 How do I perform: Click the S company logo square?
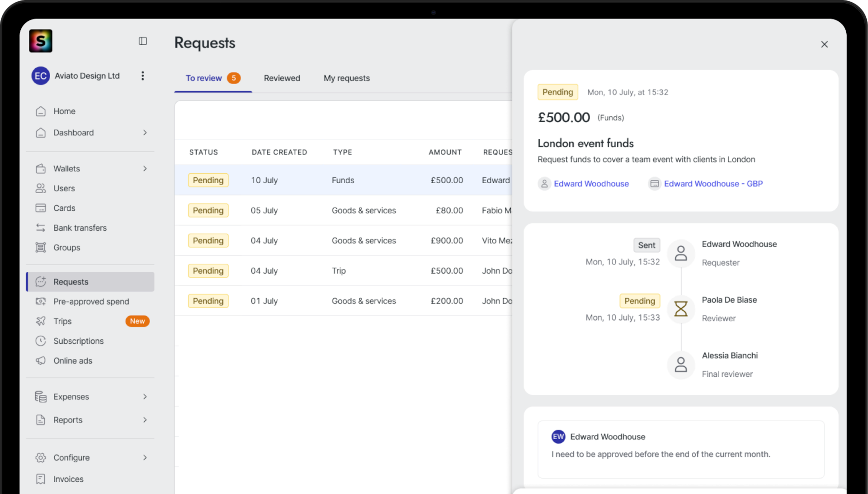pos(41,41)
